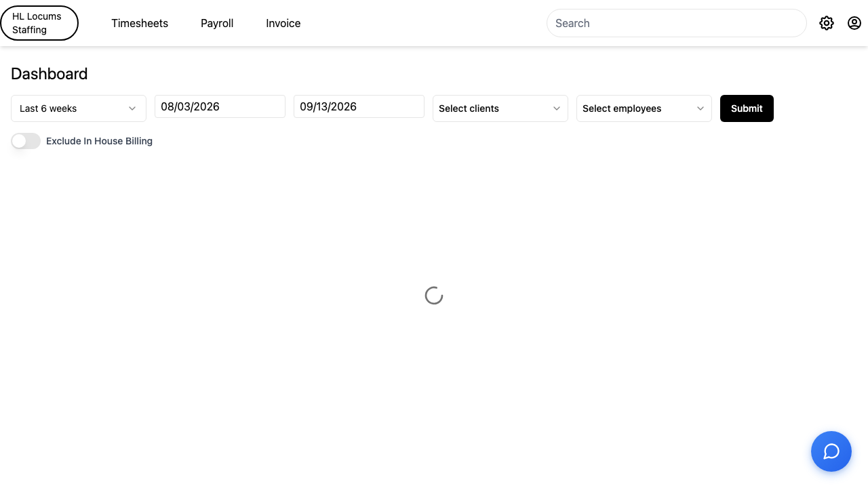Edit the end date 09/13/2026 field
Viewport: 868px width, 488px height.
point(359,106)
